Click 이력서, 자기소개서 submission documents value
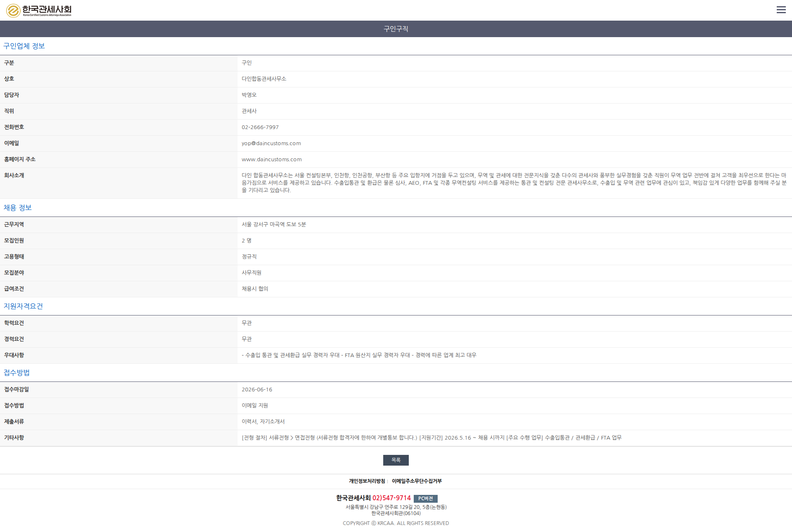Screen dimensions: 792x532 point(263,421)
